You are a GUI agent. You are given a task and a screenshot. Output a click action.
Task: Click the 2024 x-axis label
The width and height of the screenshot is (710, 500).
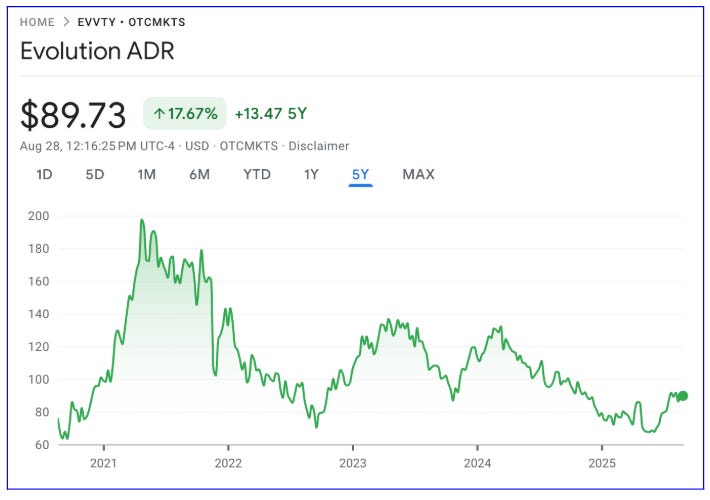coord(477,463)
